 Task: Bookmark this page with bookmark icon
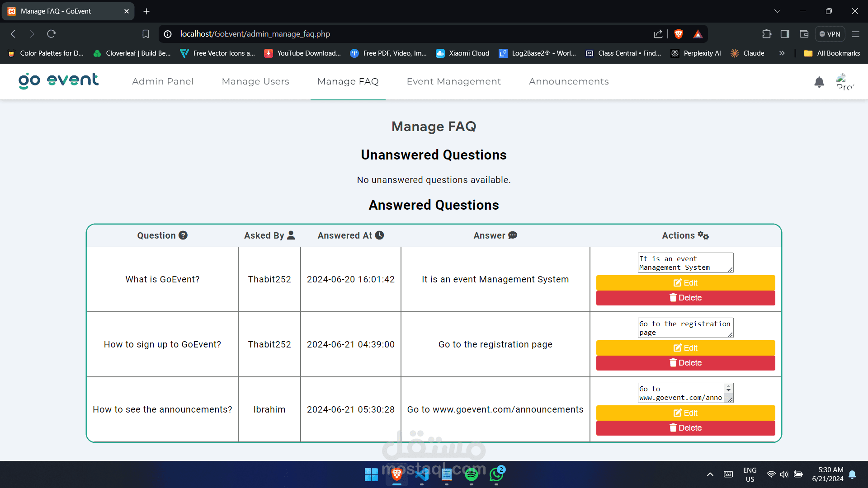(146, 34)
